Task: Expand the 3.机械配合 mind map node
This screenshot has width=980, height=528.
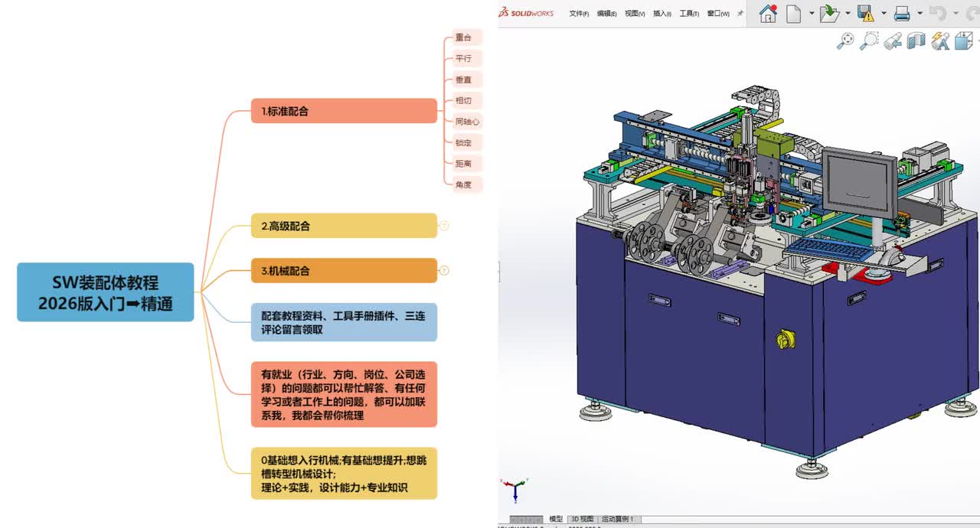Action: (x=444, y=271)
